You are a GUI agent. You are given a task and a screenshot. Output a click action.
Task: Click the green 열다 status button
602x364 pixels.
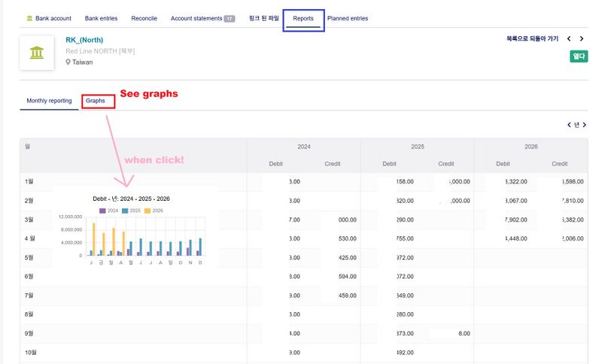coord(579,56)
